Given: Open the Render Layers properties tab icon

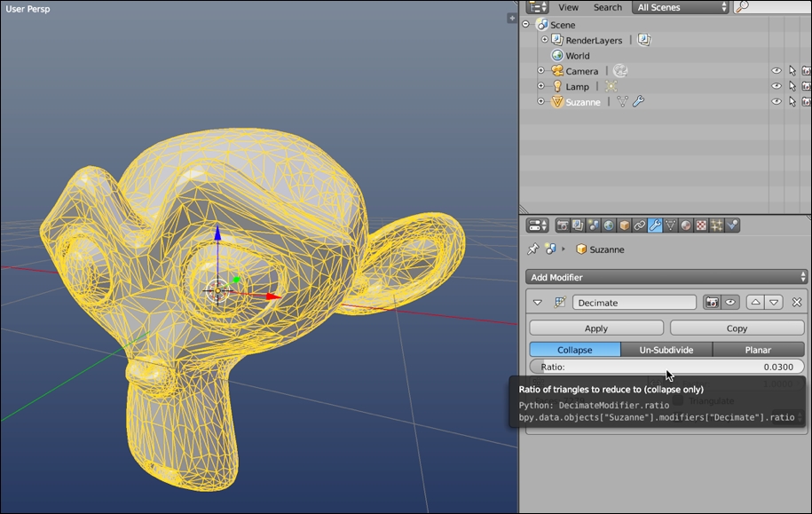Looking at the screenshot, I should click(x=578, y=225).
